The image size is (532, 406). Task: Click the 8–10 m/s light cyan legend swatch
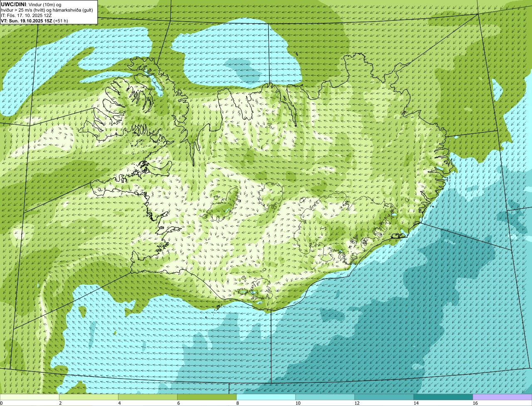(266, 397)
